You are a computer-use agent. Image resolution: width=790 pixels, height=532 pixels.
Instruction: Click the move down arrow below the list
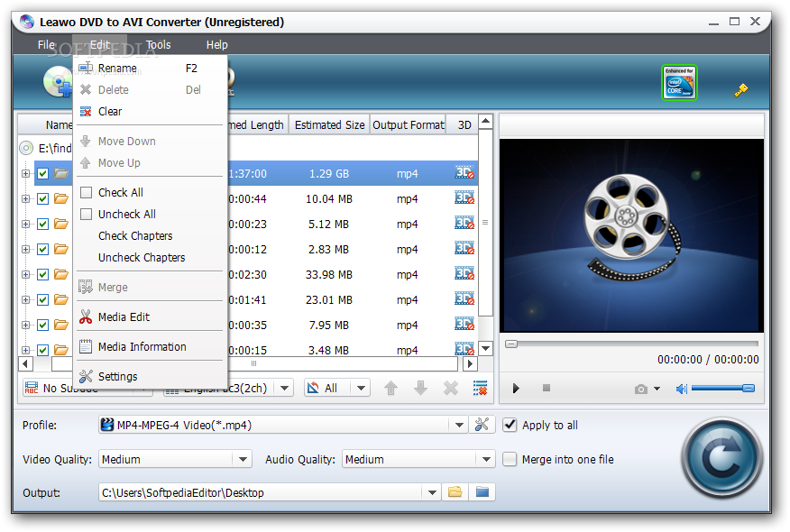tap(420, 388)
